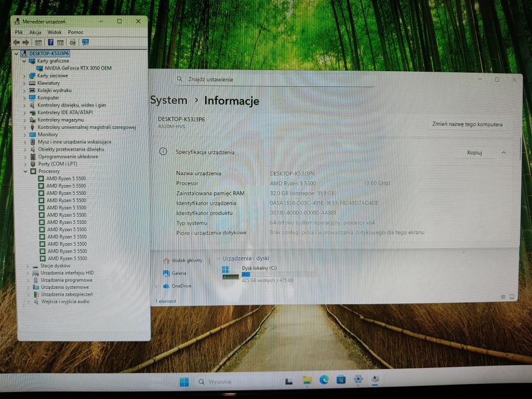The height and width of the screenshot is (399, 532).
Task: Select Wejścia i wyjścia audio entry
Action: (x=66, y=302)
